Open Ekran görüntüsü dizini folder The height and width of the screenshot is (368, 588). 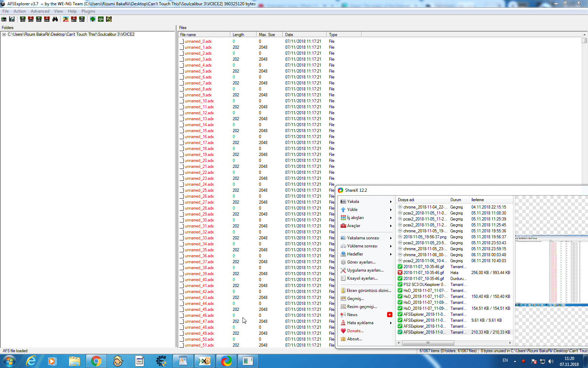pos(366,291)
